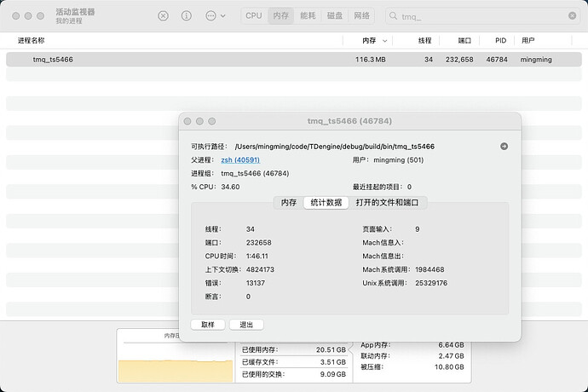Click the magnifier icon in search field
The width and height of the screenshot is (588, 392).
click(392, 15)
